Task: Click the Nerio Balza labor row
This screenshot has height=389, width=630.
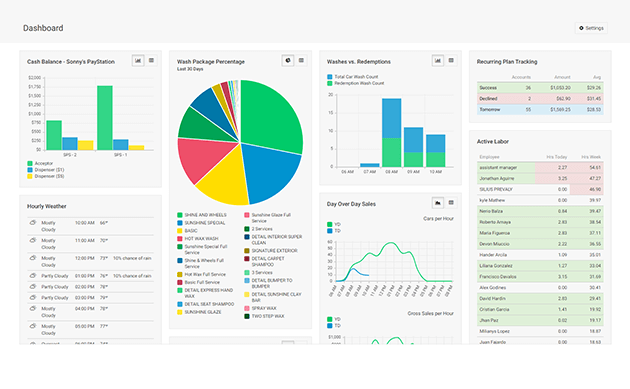Action: pos(540,211)
